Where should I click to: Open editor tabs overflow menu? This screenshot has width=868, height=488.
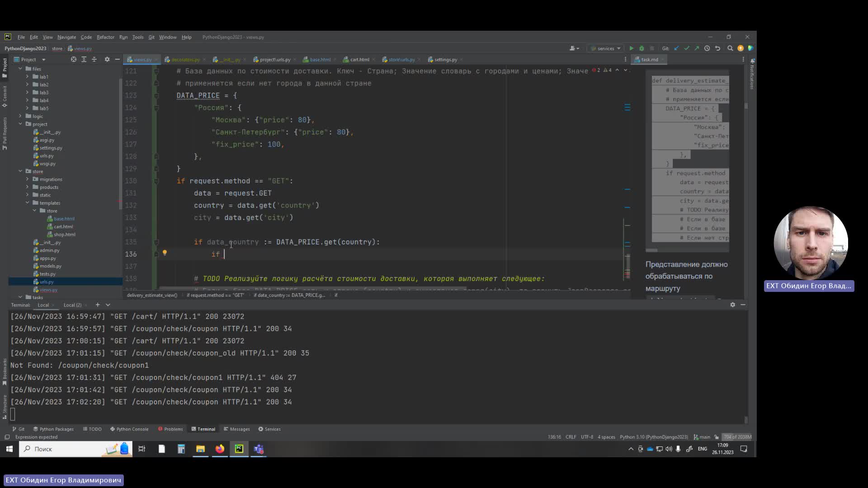click(x=625, y=60)
